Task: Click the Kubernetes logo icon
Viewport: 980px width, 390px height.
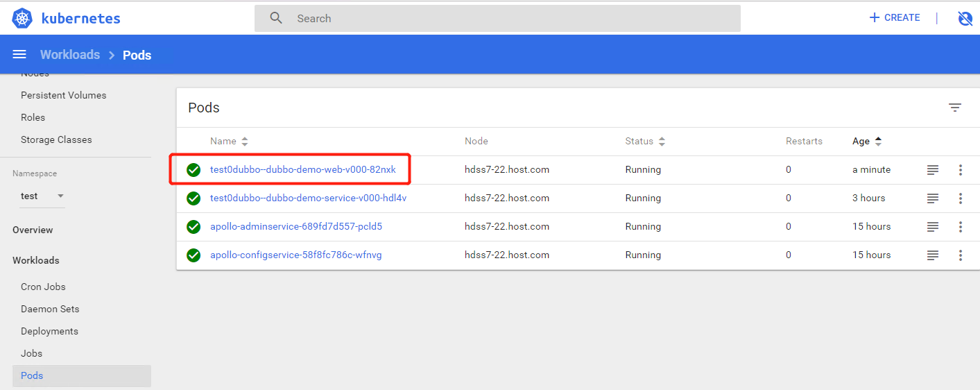Action: (22, 18)
